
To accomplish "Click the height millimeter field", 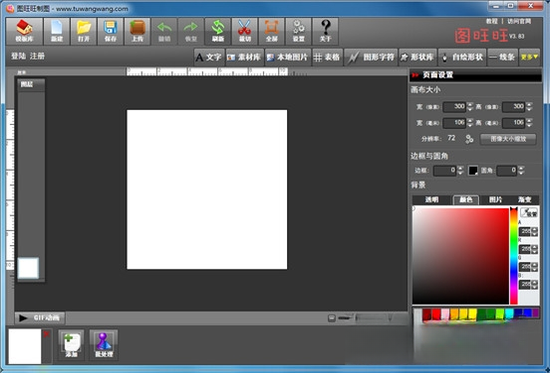I will (x=514, y=122).
